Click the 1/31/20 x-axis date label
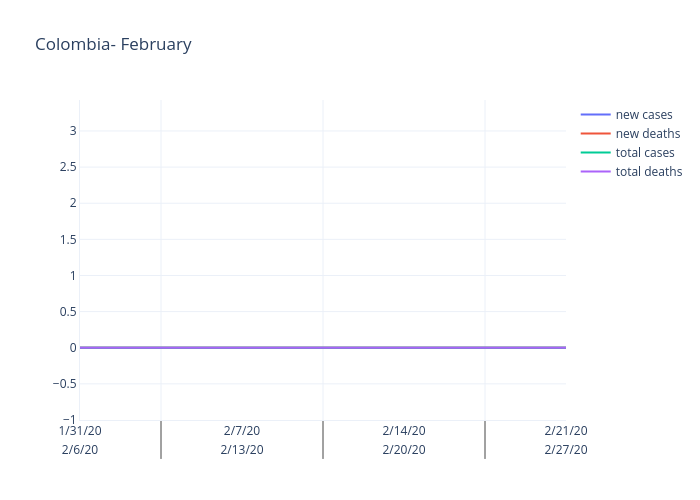The image size is (700, 500). 80,431
